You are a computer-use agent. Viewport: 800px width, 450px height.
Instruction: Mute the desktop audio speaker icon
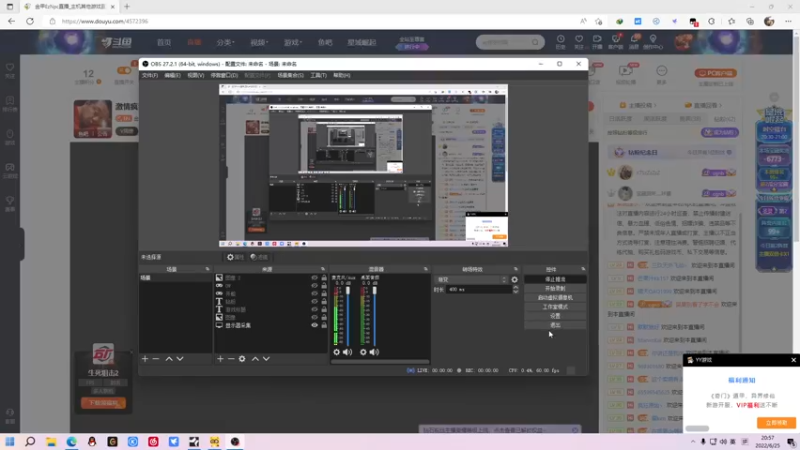374,352
